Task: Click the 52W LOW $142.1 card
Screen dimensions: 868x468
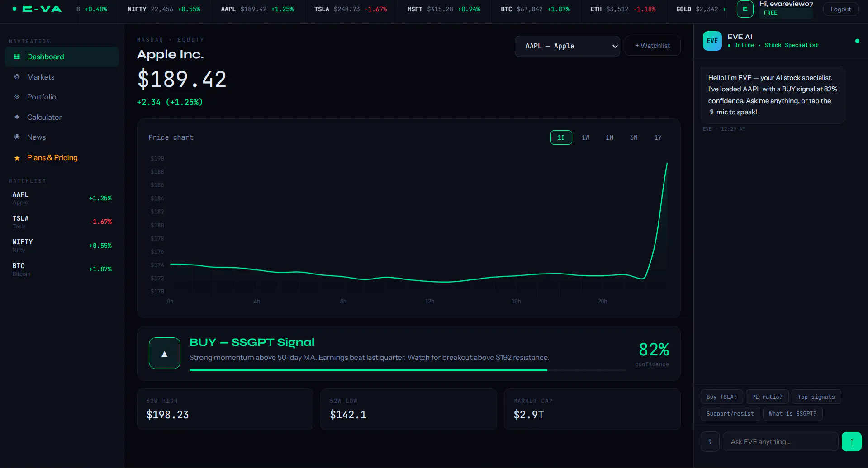Action: pyautogui.click(x=408, y=409)
